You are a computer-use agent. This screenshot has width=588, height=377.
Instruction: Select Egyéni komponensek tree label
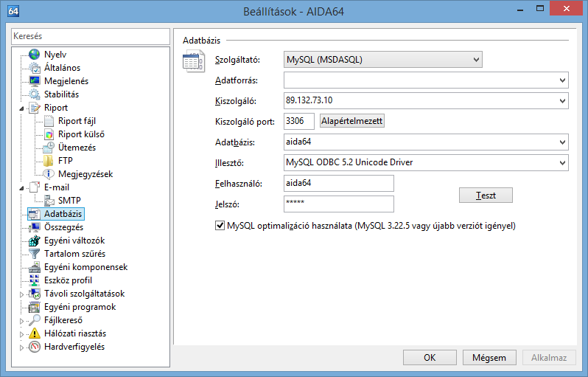pyautogui.click(x=86, y=267)
